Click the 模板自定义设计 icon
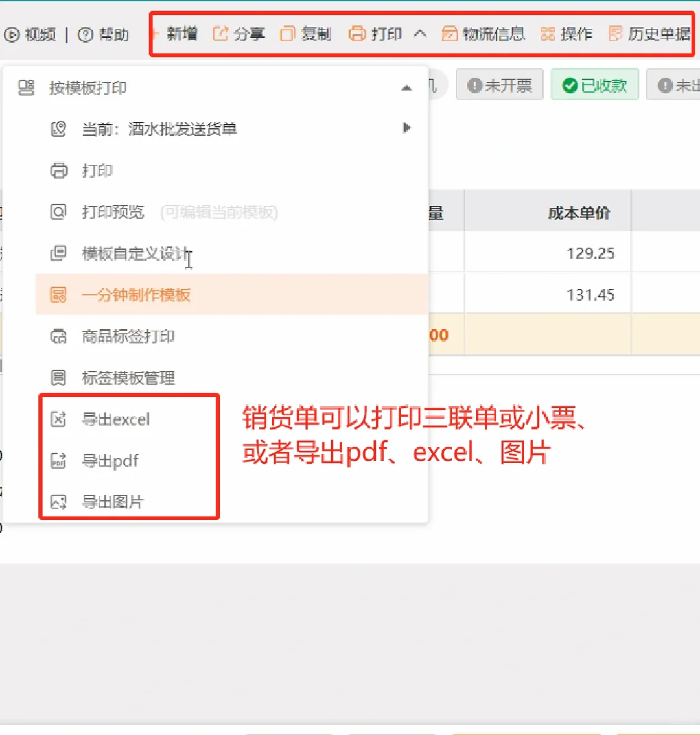Image resolution: width=700 pixels, height=735 pixels. point(58,253)
